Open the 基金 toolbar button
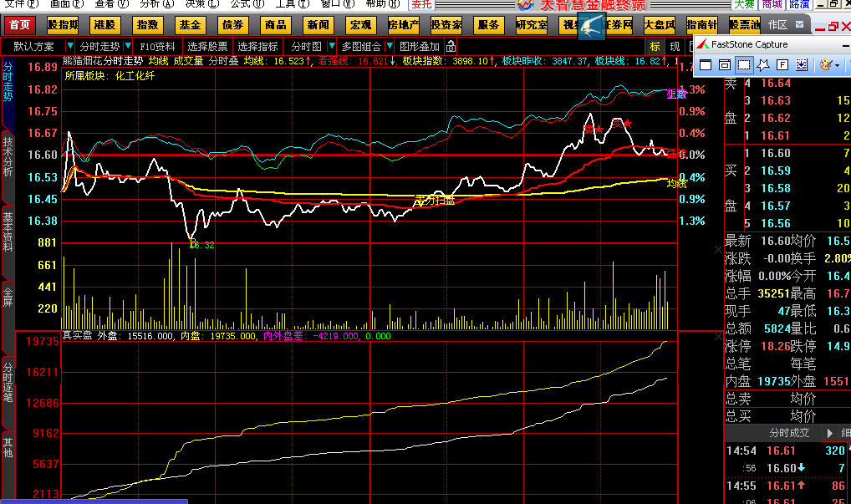 (x=190, y=25)
